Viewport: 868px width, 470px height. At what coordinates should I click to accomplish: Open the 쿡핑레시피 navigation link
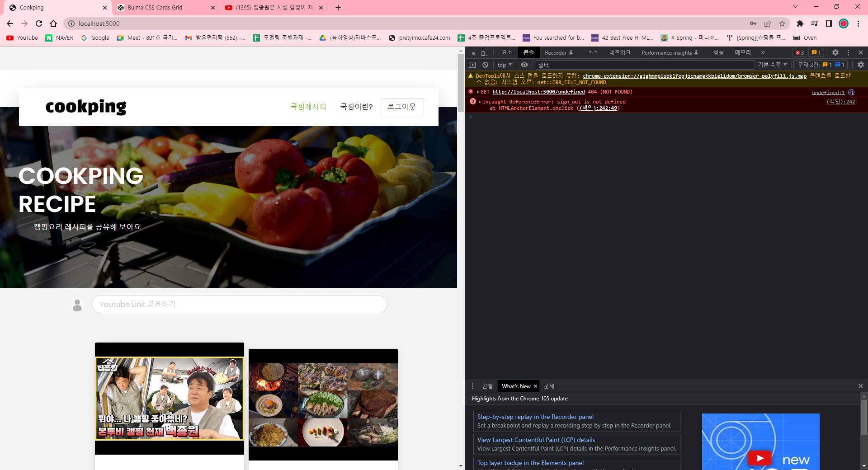coord(308,107)
